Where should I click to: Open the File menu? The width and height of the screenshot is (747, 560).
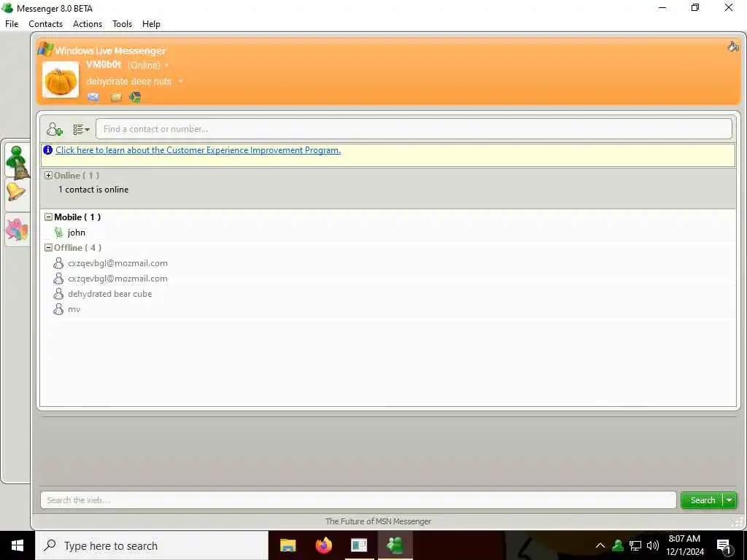(x=12, y=24)
